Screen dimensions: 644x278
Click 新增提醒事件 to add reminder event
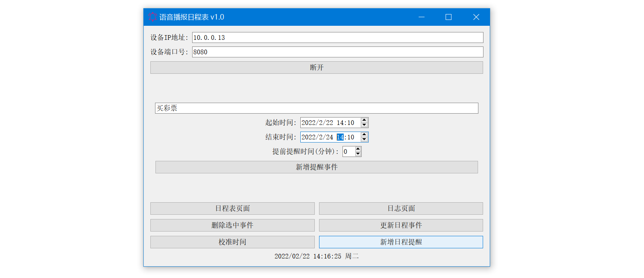click(317, 167)
